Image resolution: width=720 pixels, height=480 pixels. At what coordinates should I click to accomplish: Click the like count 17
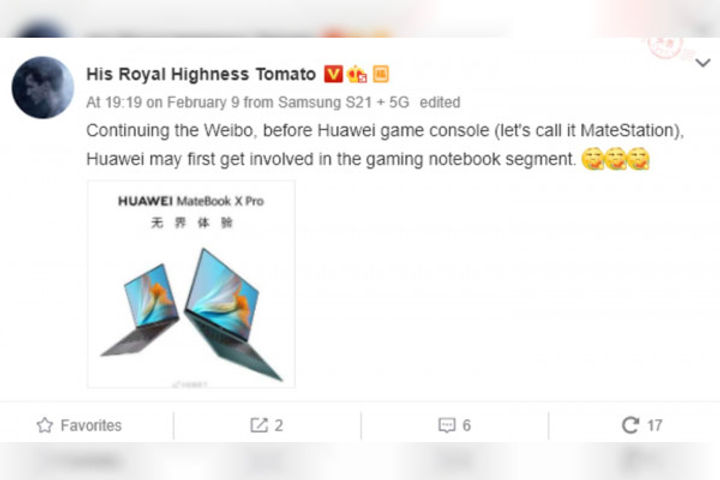coord(655,425)
